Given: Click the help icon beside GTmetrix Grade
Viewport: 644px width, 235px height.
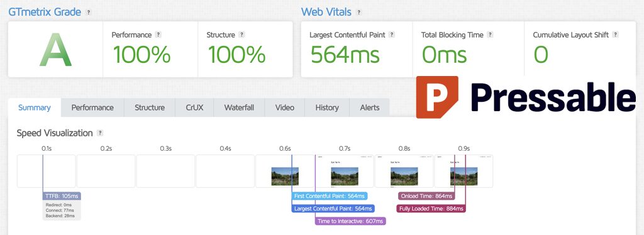Looking at the screenshot, I should 88,13.
